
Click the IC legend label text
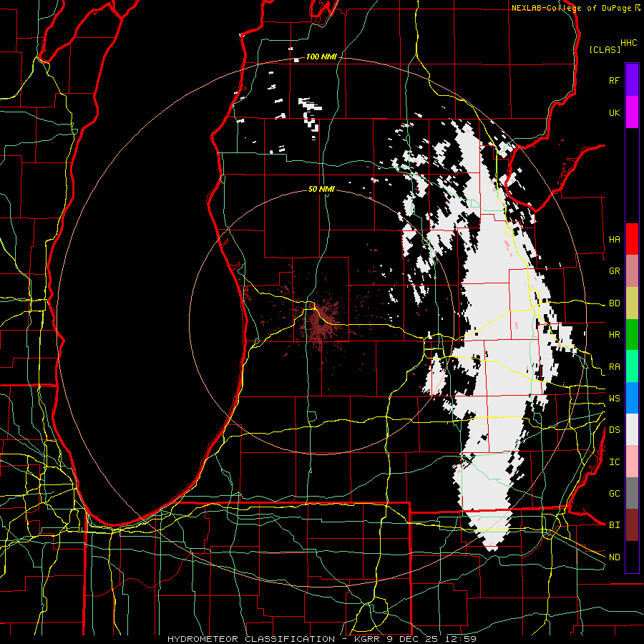pyautogui.click(x=614, y=462)
